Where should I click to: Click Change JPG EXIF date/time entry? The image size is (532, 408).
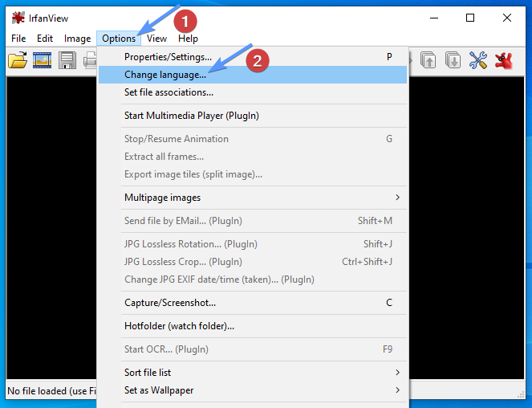[253, 279]
